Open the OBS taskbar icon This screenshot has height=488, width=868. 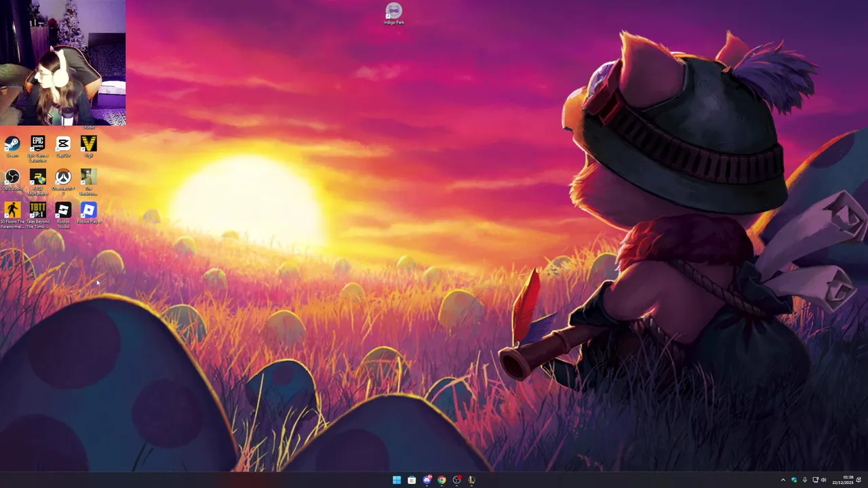tap(456, 480)
